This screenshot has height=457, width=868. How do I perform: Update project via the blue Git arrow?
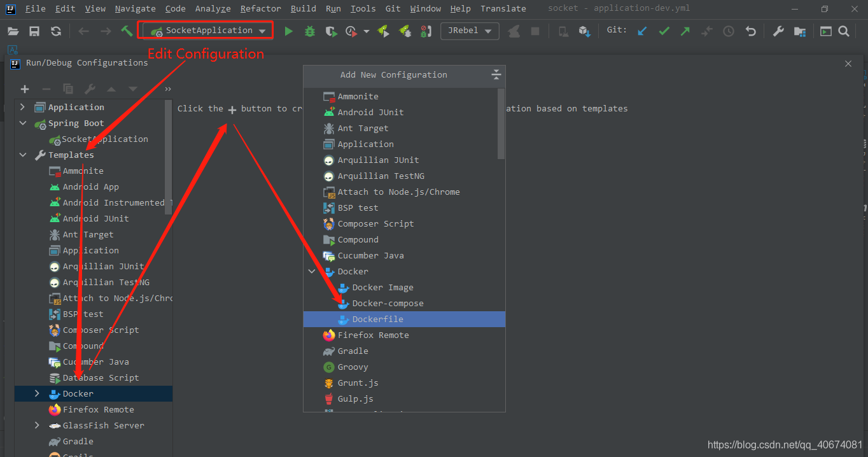(x=643, y=30)
